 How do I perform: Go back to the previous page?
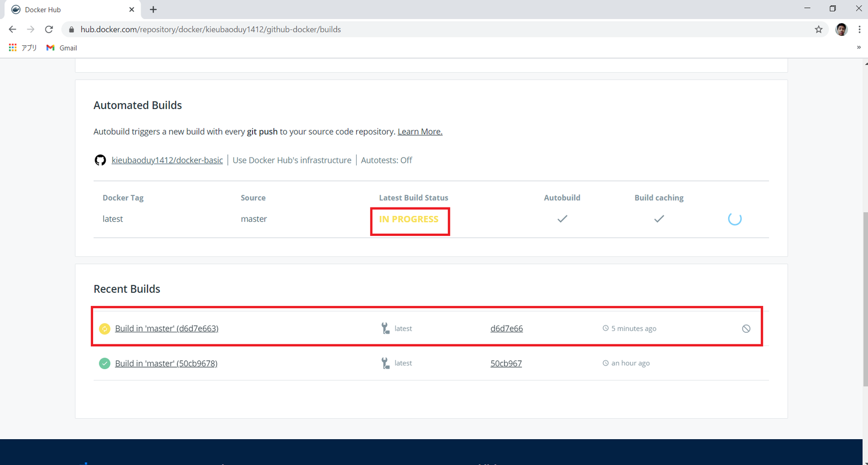point(13,29)
